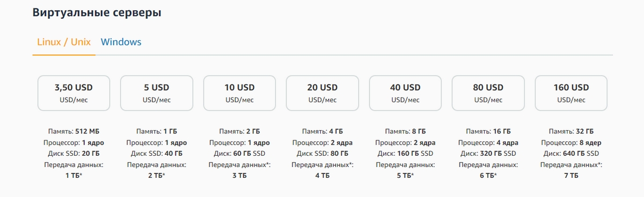This screenshot has width=644, height=197.
Task: Click the 8 ядер processor text
Action: click(x=590, y=142)
